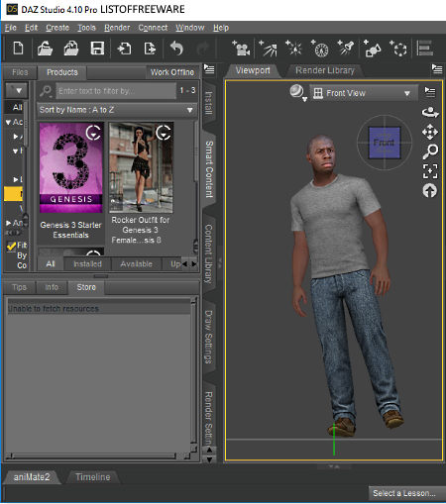
Task: Select the viewport pan arrows icon
Action: (430, 132)
